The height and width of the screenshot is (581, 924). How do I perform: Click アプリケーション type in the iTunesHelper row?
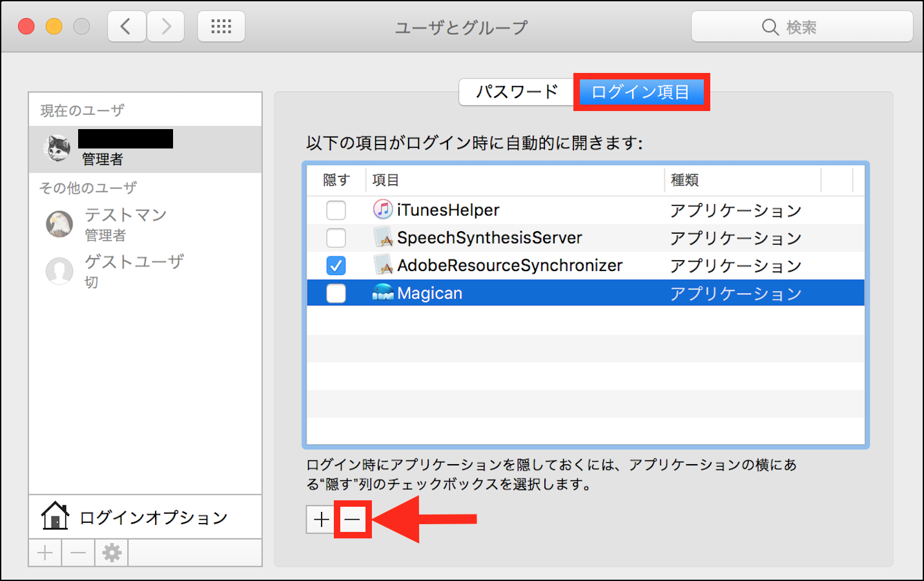tap(735, 210)
